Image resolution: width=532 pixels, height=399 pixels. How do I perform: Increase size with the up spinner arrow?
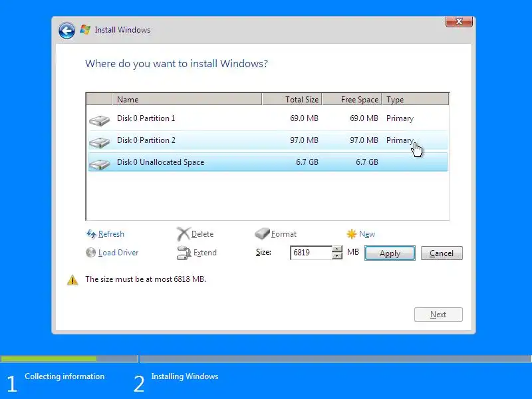[337, 249]
